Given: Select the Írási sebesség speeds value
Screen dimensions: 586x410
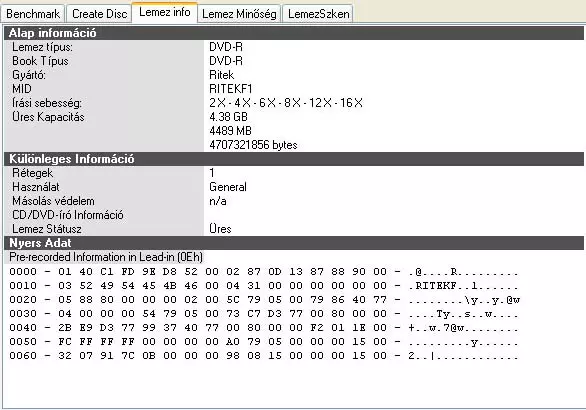Looking at the screenshot, I should coord(286,103).
